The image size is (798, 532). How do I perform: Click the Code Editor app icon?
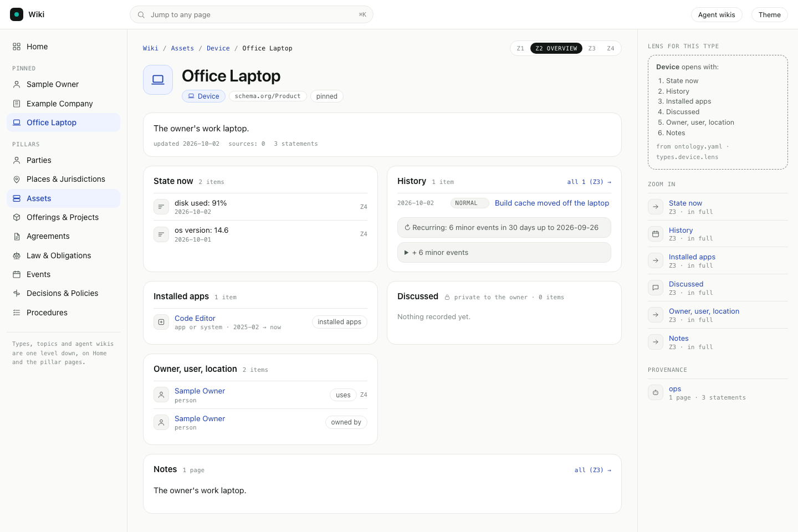pyautogui.click(x=161, y=322)
